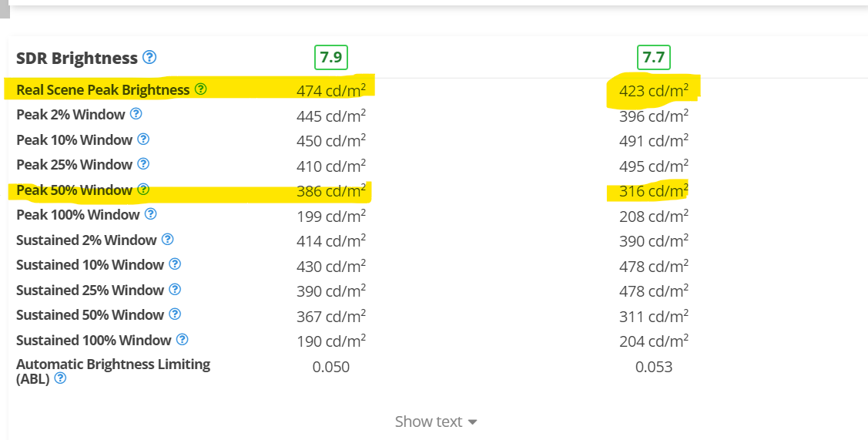The height and width of the screenshot is (440, 868).
Task: Click the Real Scene Peak Brightness label
Action: (x=102, y=89)
